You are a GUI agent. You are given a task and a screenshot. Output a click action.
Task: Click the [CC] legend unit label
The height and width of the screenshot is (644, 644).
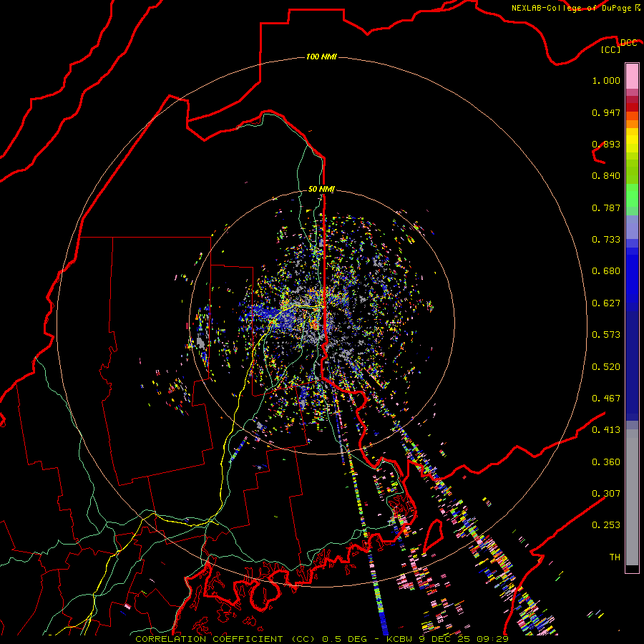pyautogui.click(x=611, y=49)
